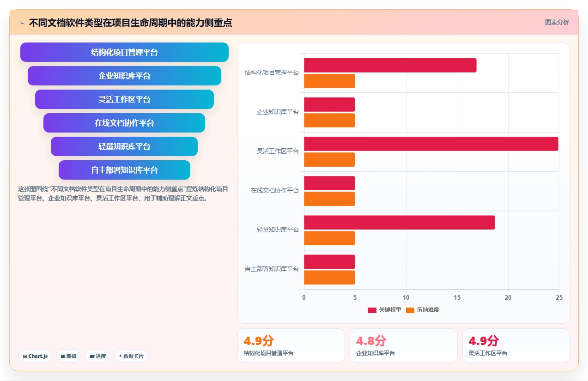
Task: Click the x-axis tick label 15
Action: coord(457,298)
